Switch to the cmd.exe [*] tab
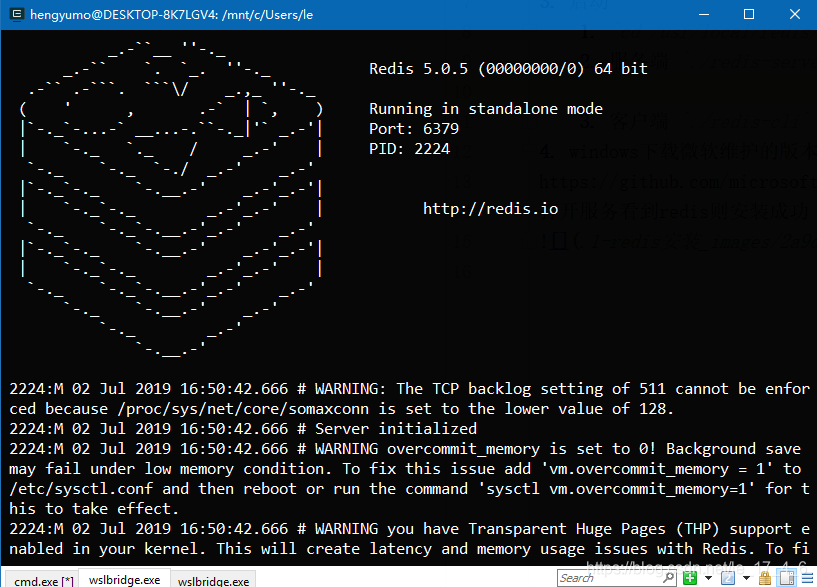 (x=43, y=581)
